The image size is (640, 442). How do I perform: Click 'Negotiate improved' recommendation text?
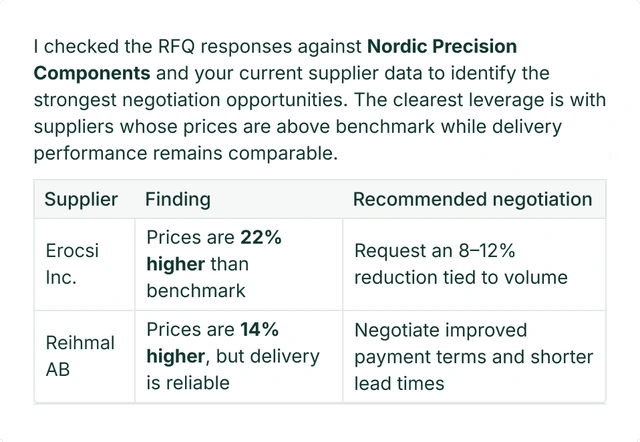(441, 330)
